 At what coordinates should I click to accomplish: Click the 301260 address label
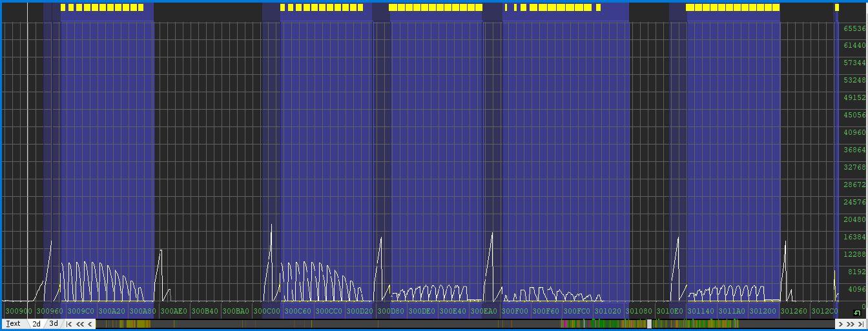point(794,311)
